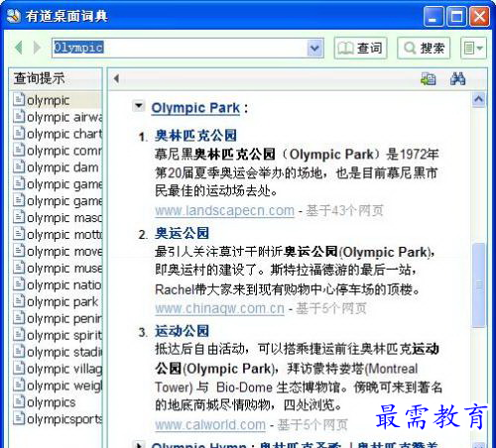
Task: Open the 奥林匹克公园 translation link
Action: (x=195, y=136)
